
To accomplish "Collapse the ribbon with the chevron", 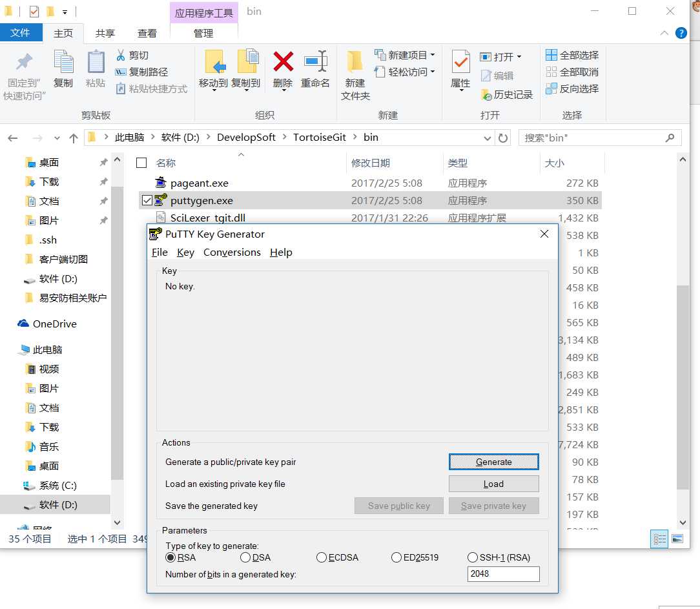I will (664, 33).
